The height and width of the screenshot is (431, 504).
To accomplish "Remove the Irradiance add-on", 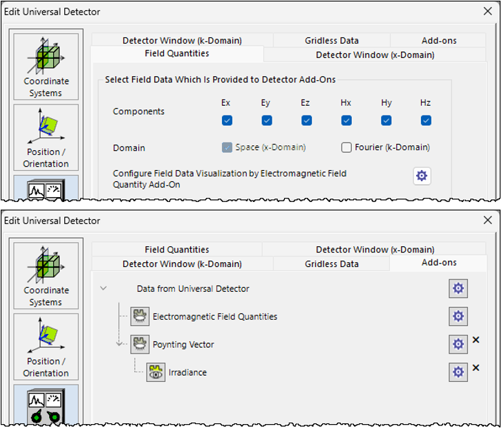I will [476, 368].
